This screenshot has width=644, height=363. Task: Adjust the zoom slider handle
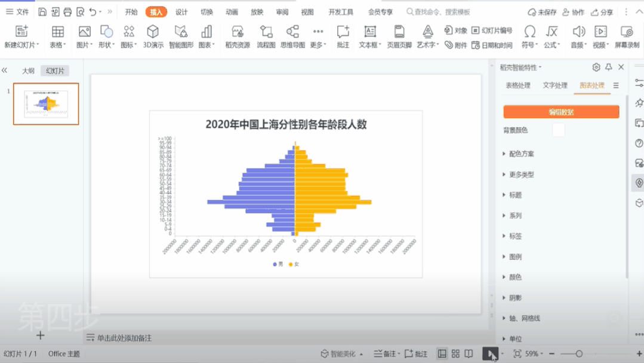(x=579, y=353)
